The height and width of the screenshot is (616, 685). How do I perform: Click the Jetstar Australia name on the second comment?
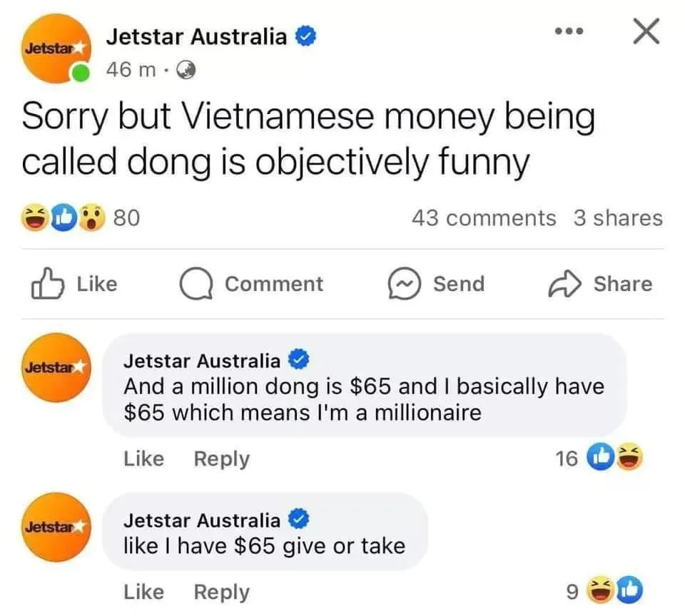(x=202, y=520)
